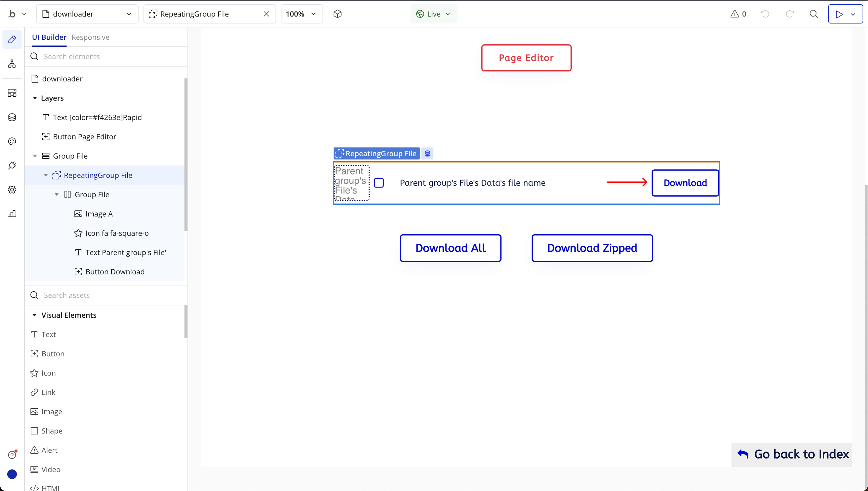868x491 pixels.
Task: Click the search magnifier in top bar
Action: (813, 14)
